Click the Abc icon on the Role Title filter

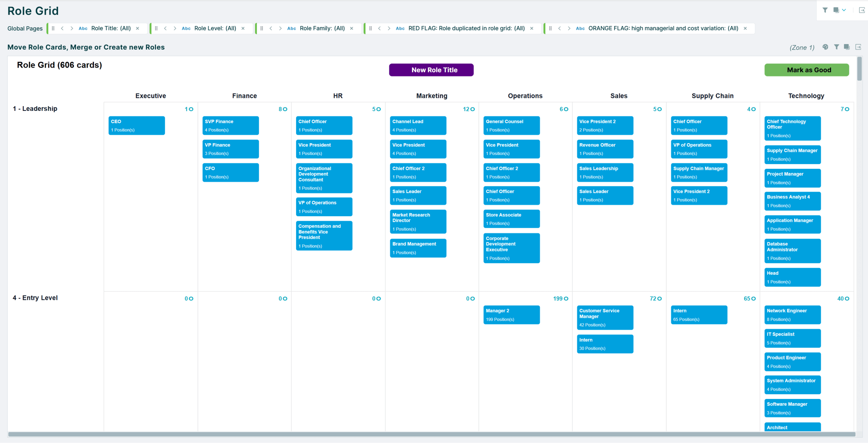(x=83, y=28)
